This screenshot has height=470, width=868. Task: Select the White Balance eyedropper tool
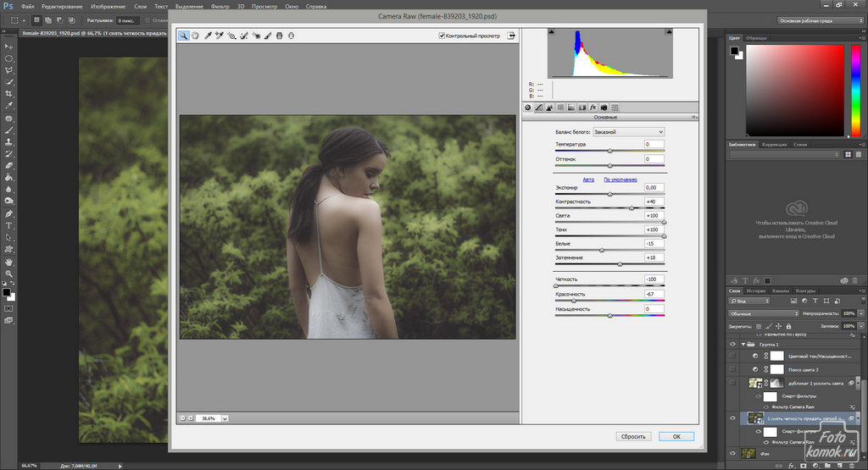click(x=208, y=36)
